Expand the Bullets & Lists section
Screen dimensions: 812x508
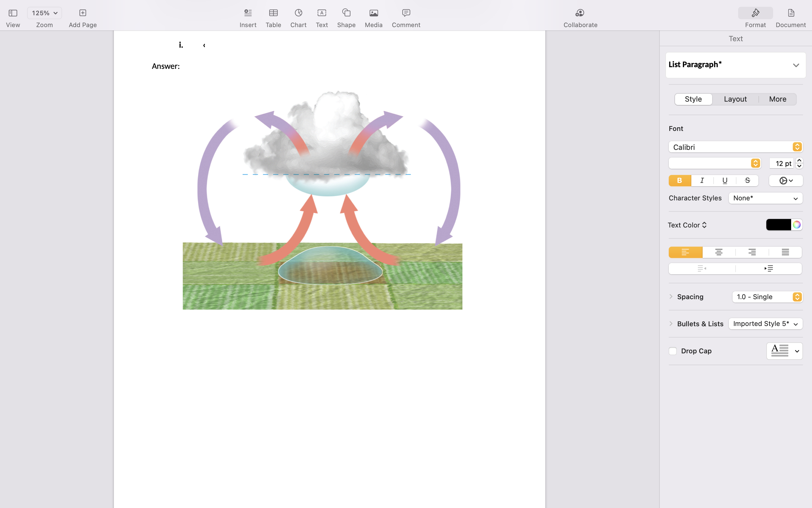click(x=671, y=324)
